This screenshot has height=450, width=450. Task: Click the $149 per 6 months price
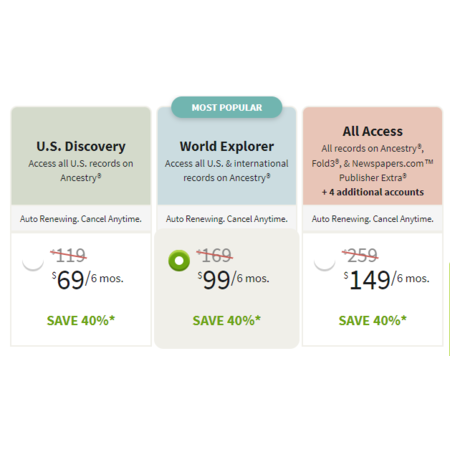387,279
